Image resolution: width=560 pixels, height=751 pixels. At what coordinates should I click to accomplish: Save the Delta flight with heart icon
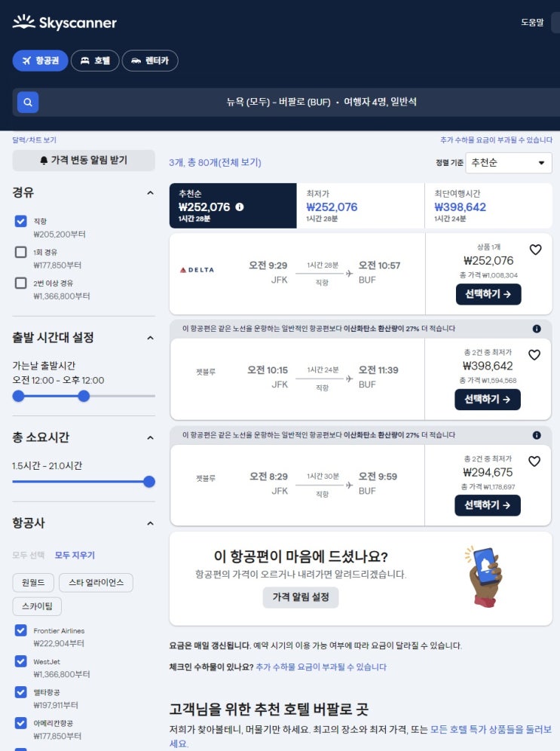click(x=535, y=250)
